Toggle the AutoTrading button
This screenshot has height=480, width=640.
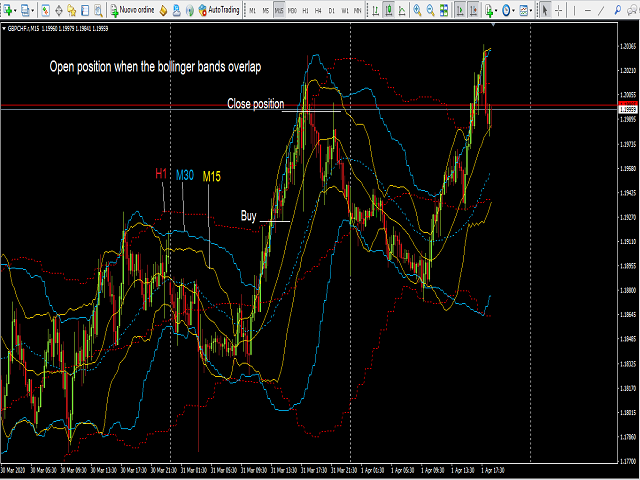pyautogui.click(x=219, y=10)
